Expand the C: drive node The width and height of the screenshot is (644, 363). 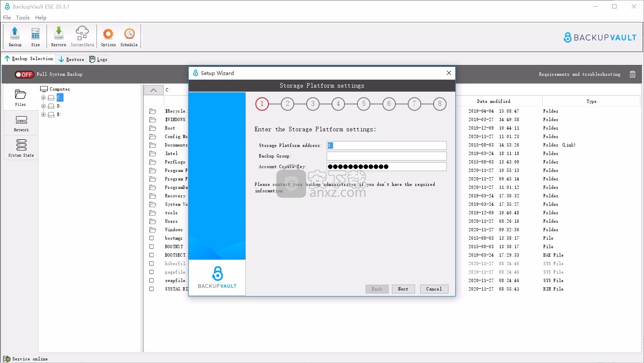click(x=43, y=97)
